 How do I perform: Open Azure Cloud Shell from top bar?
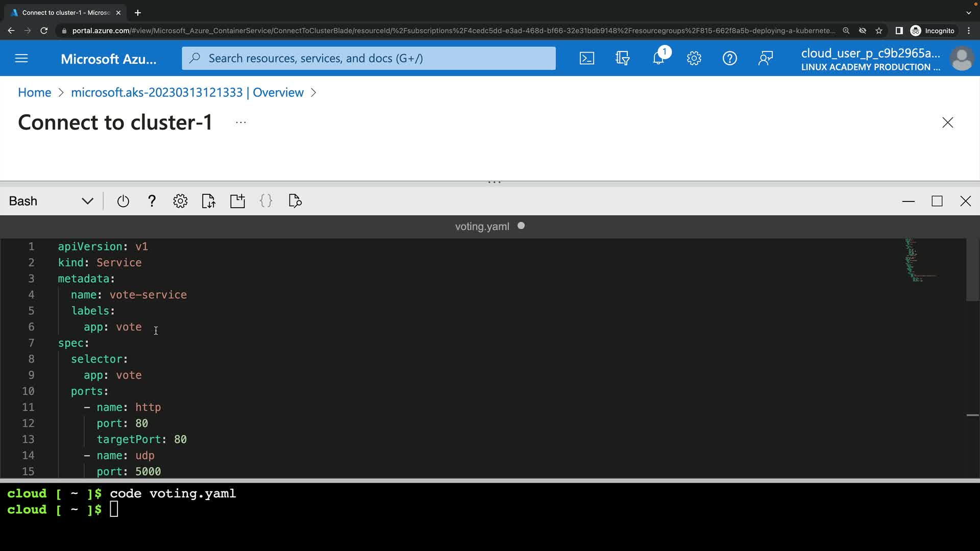[587, 58]
